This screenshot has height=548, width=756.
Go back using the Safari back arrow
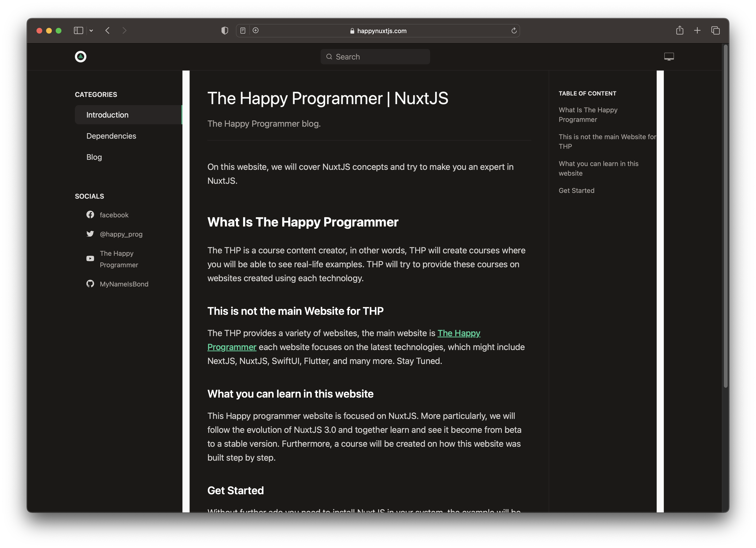pos(107,31)
